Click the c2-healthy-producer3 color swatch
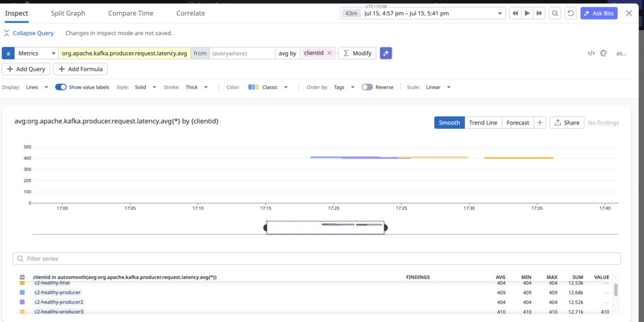The image size is (644, 322). pos(22,311)
